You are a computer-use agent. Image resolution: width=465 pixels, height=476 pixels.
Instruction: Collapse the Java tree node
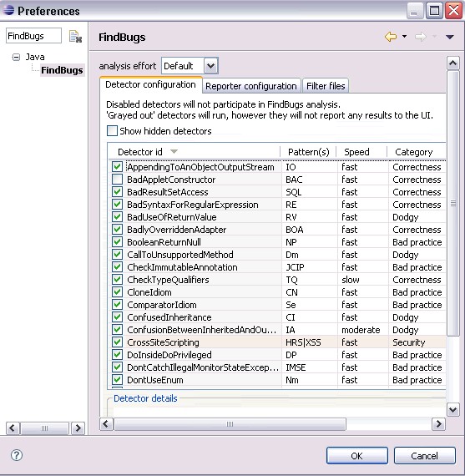(16, 57)
